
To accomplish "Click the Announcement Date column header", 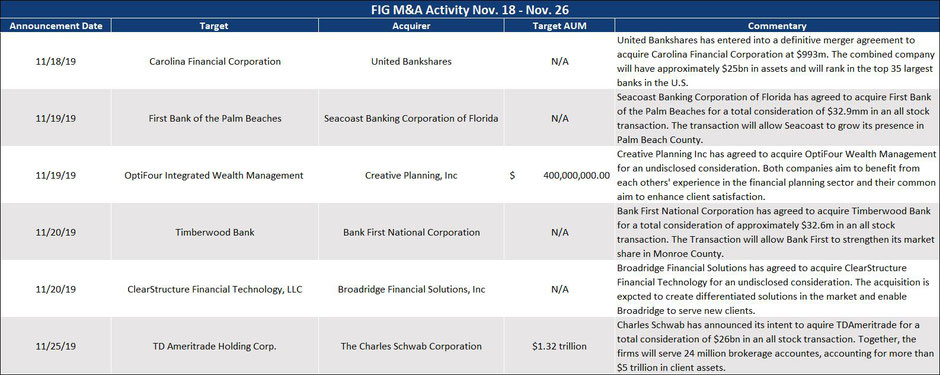I will [55, 26].
